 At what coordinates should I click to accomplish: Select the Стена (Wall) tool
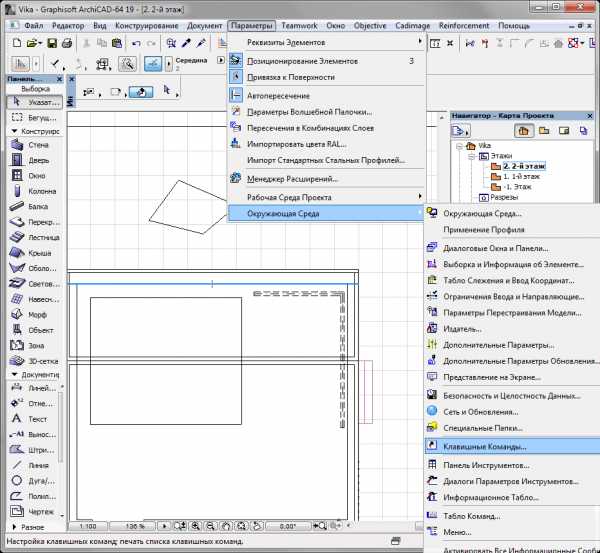point(34,145)
